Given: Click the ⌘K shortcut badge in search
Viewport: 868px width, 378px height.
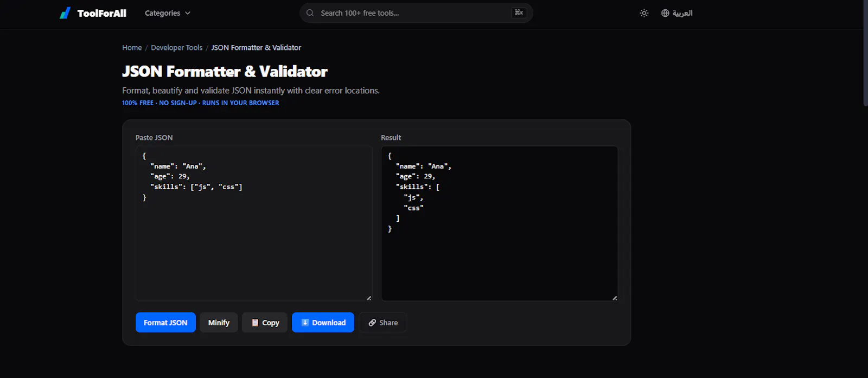Looking at the screenshot, I should [519, 12].
